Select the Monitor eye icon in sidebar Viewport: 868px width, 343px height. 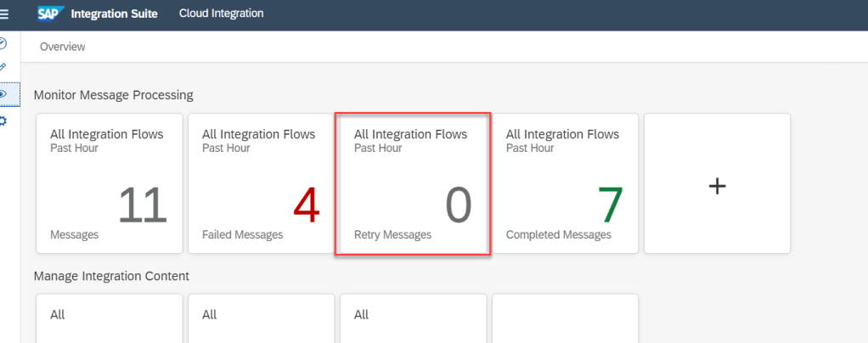pos(4,93)
